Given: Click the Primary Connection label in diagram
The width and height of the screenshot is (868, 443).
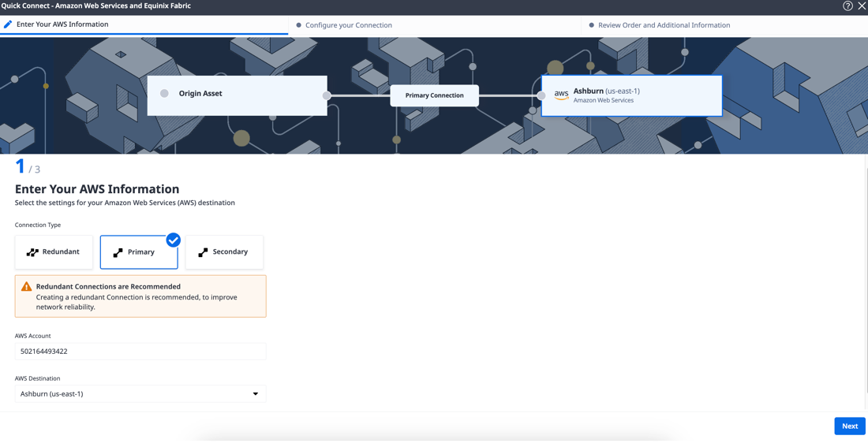Looking at the screenshot, I should pyautogui.click(x=435, y=95).
